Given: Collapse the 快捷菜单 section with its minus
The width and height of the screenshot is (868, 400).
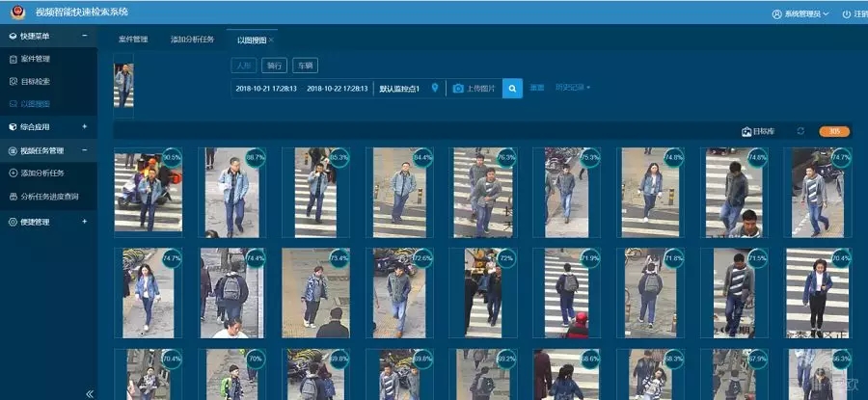Looking at the screenshot, I should 85,36.
